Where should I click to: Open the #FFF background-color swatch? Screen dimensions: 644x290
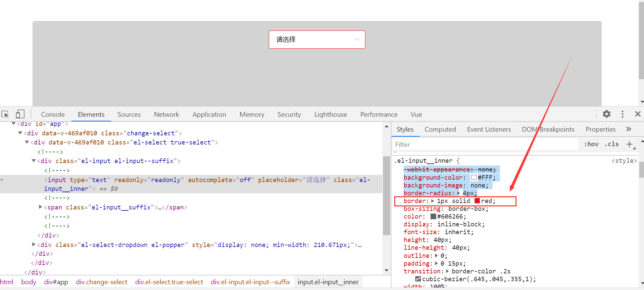[474, 177]
